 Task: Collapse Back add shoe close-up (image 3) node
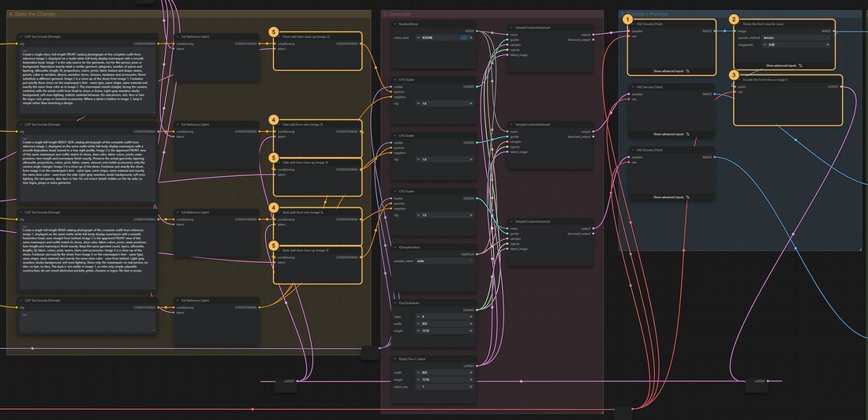pyautogui.click(x=279, y=250)
